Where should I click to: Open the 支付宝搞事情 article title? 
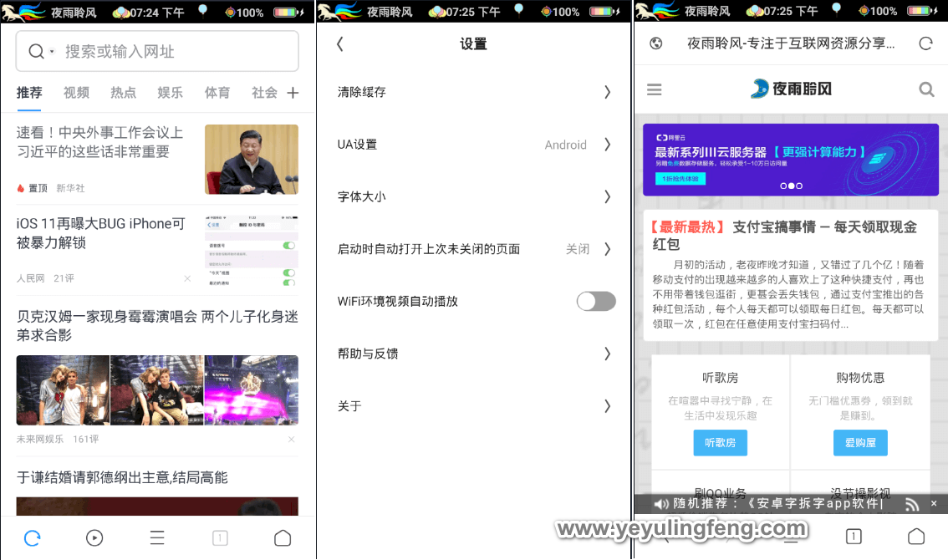pos(783,235)
